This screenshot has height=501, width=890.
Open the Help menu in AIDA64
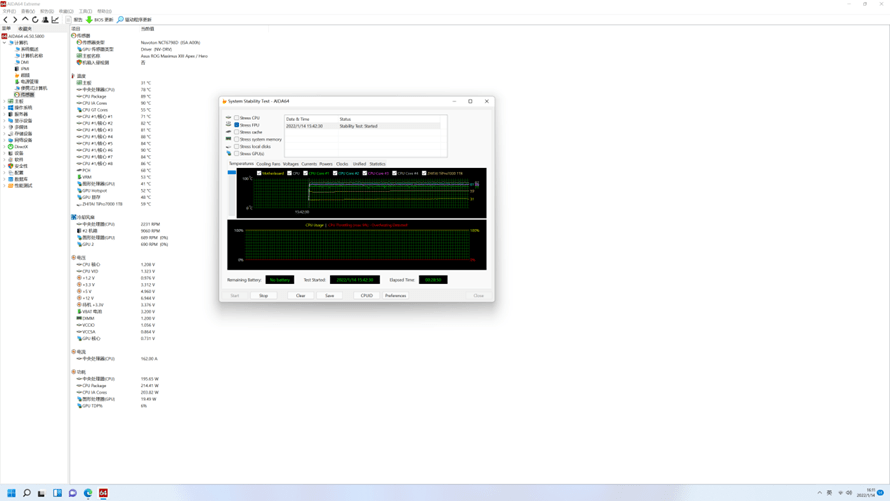click(104, 11)
